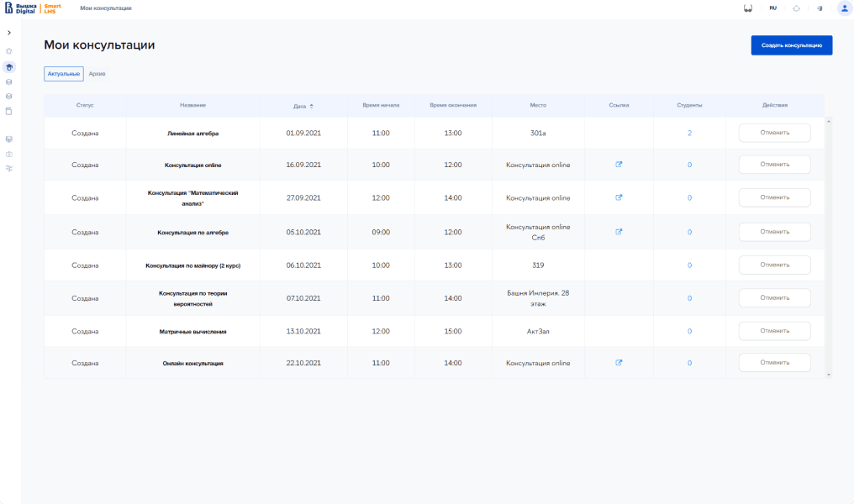Cancel the Консультация online 16.09.2021 row
The height and width of the screenshot is (504, 854).
click(774, 165)
